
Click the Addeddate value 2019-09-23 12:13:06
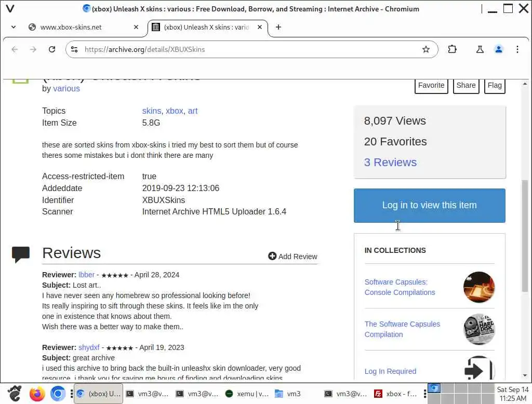180,188
